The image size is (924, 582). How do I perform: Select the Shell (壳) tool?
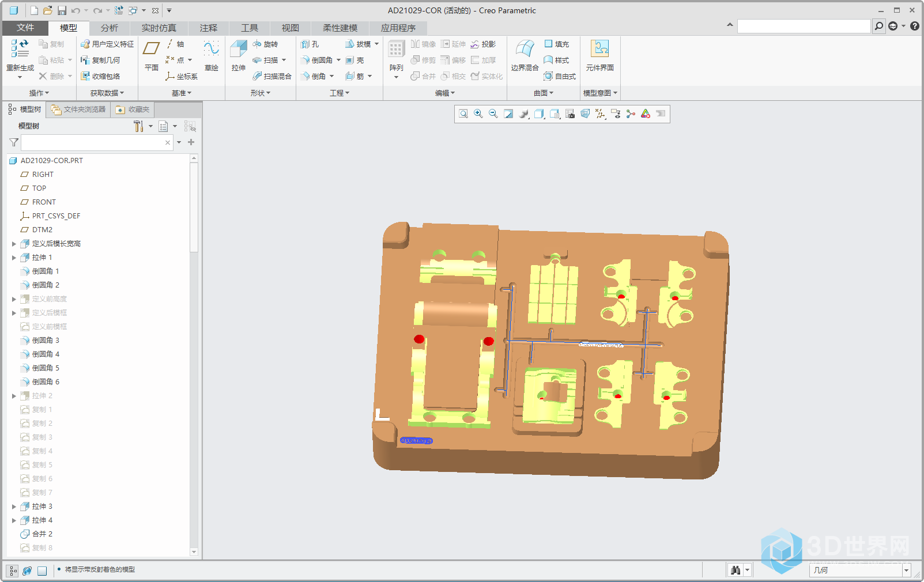pos(355,60)
